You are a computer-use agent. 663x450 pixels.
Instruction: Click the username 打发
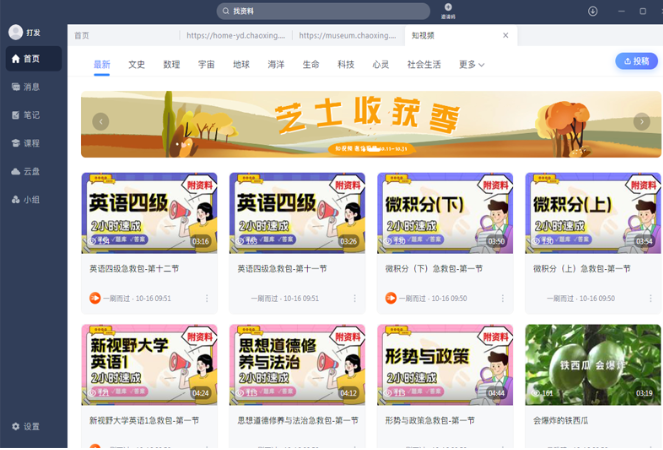pyautogui.click(x=33, y=33)
